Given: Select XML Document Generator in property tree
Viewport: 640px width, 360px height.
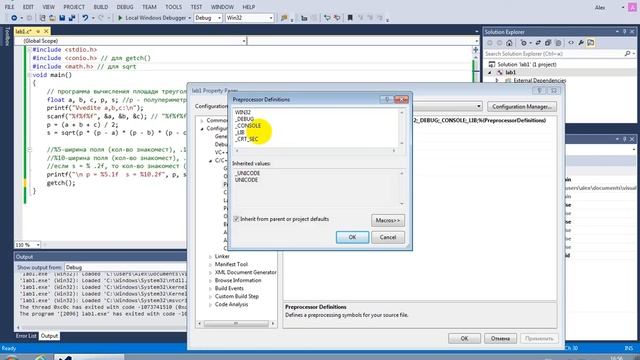Looking at the screenshot, I should (x=245, y=272).
